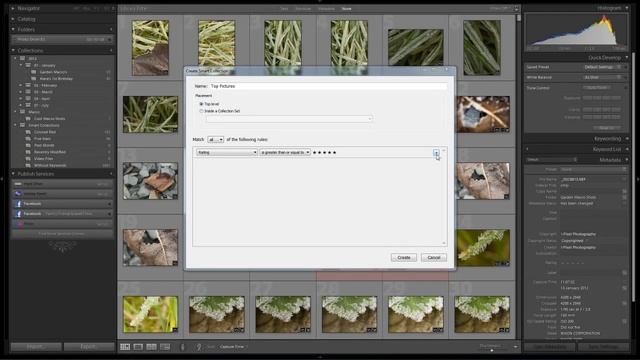Click the Publish Services panel plus icon
640x360 pixels.
coord(111,173)
